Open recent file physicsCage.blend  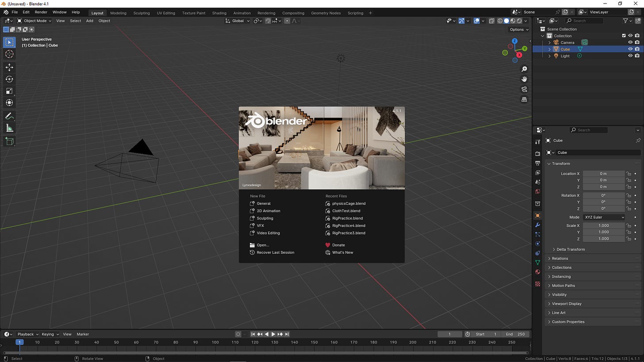click(349, 203)
